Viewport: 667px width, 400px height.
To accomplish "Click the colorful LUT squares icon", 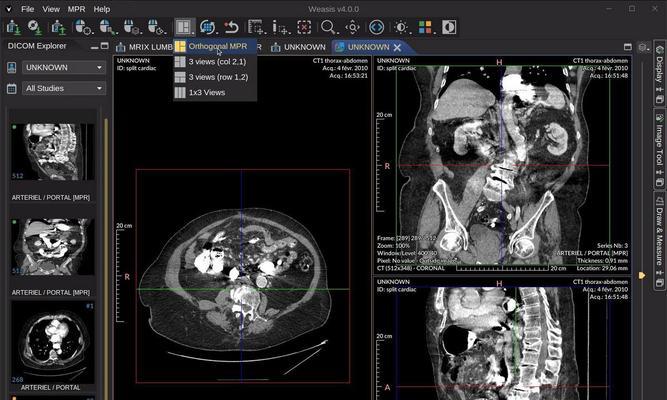I will [425, 27].
